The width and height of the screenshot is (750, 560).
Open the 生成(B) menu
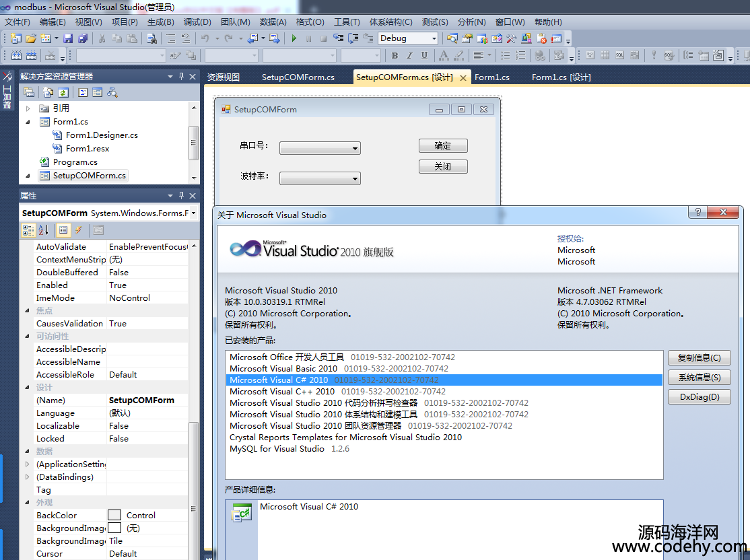[x=161, y=22]
